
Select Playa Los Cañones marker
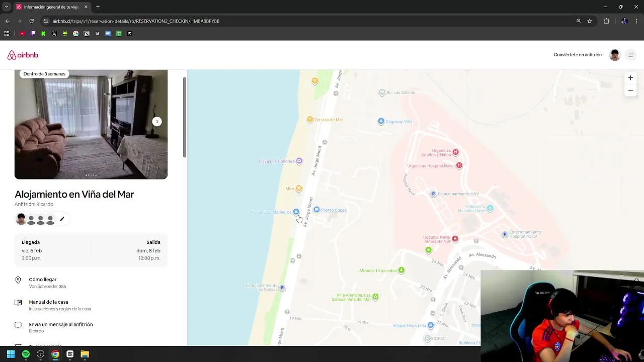299,161
